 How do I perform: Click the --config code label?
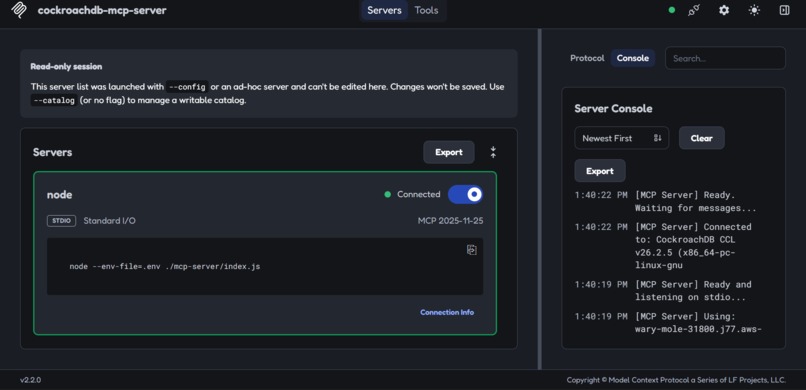(187, 87)
